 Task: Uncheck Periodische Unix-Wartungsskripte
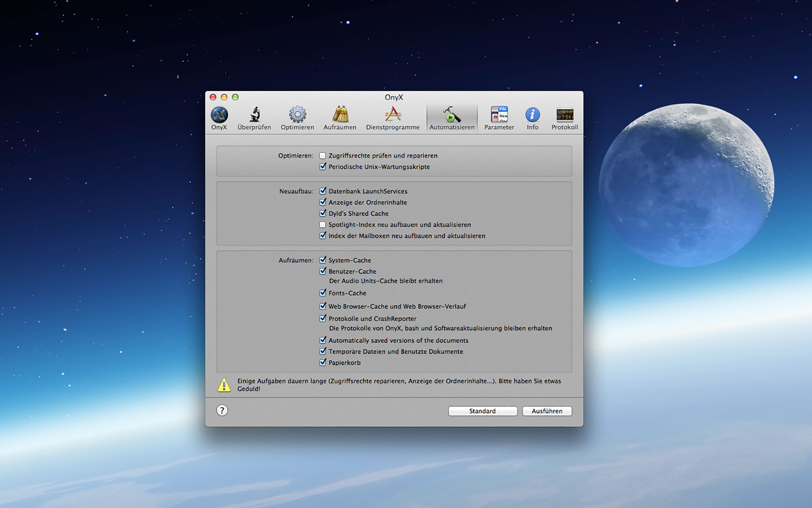(x=323, y=167)
